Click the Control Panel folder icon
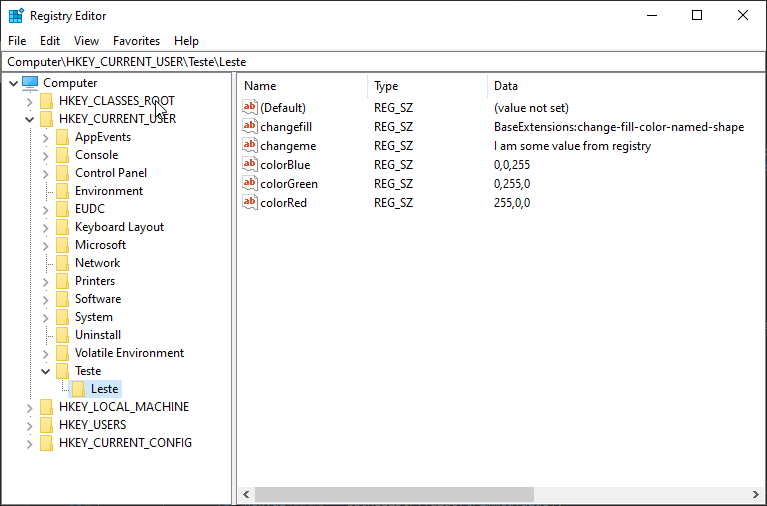This screenshot has width=767, height=506. point(63,173)
